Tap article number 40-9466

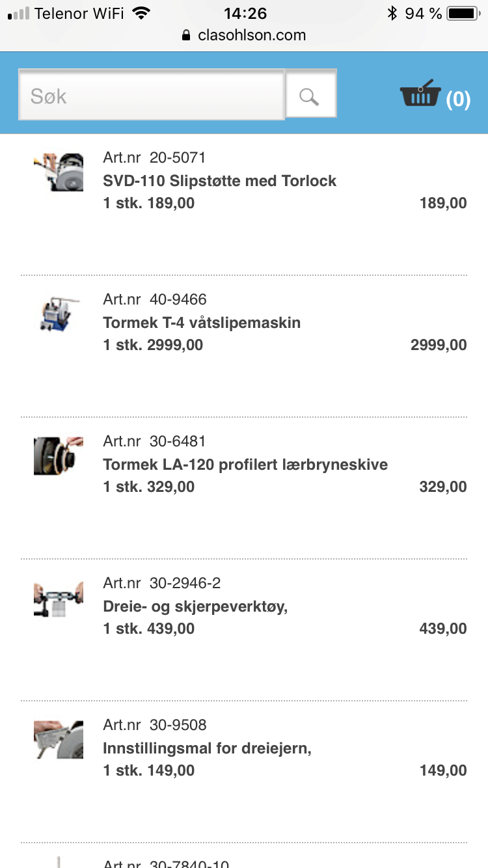178,299
